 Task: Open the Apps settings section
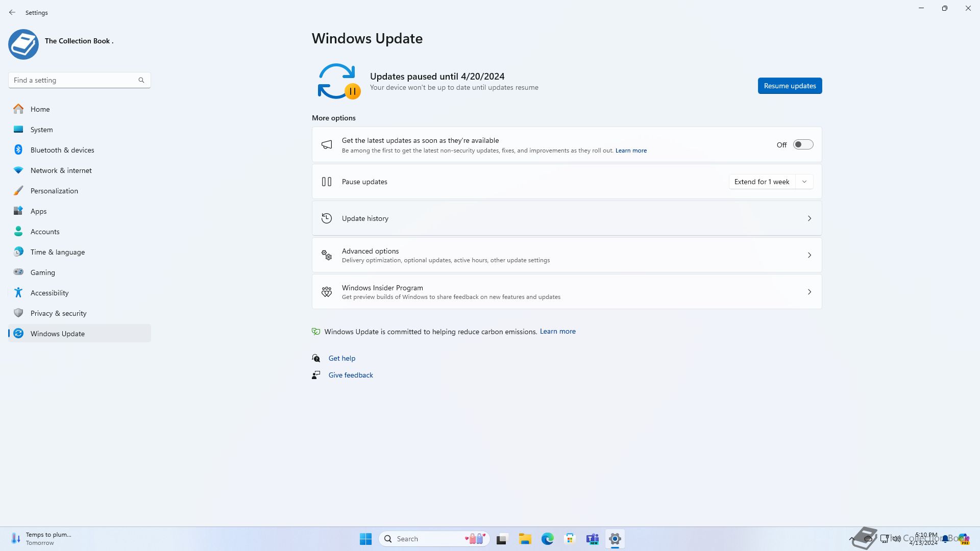79,211
